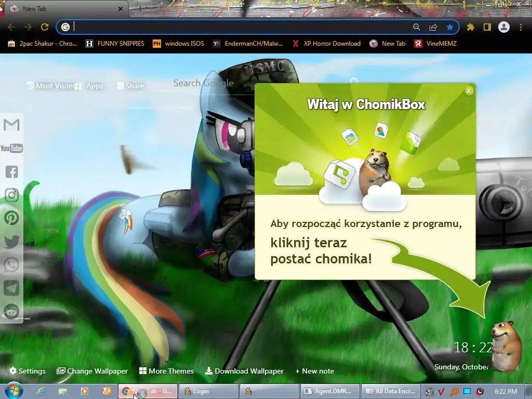Viewport: 532px width, 399px height.
Task: Click Download Wallpaper
Action: [x=244, y=371]
